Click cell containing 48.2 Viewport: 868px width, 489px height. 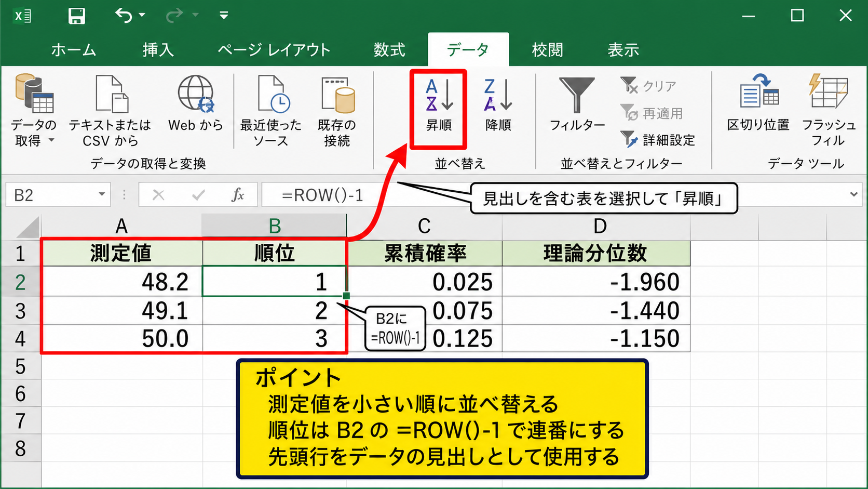tap(121, 282)
